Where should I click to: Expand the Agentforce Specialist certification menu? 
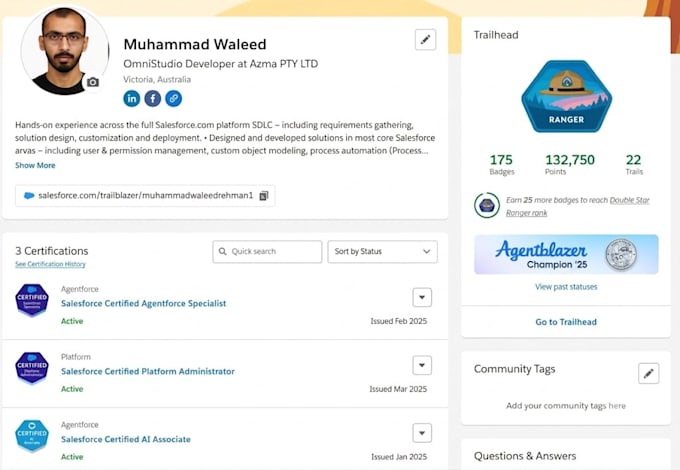coord(422,297)
